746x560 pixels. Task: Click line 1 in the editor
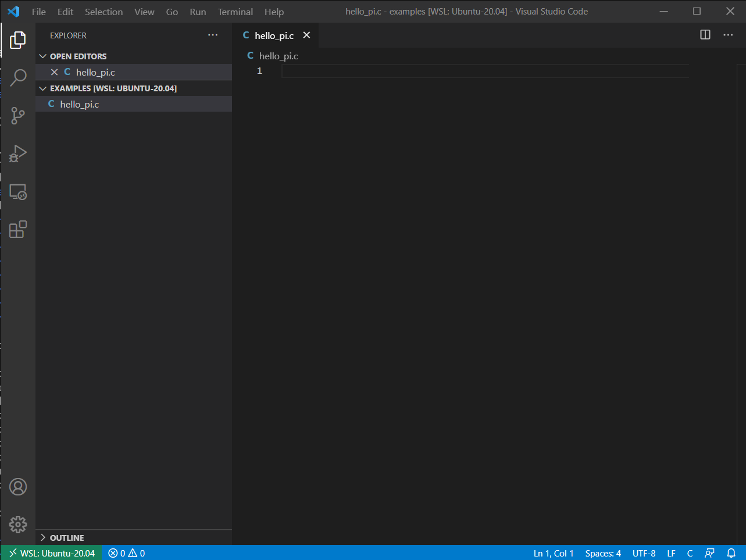[485, 71]
